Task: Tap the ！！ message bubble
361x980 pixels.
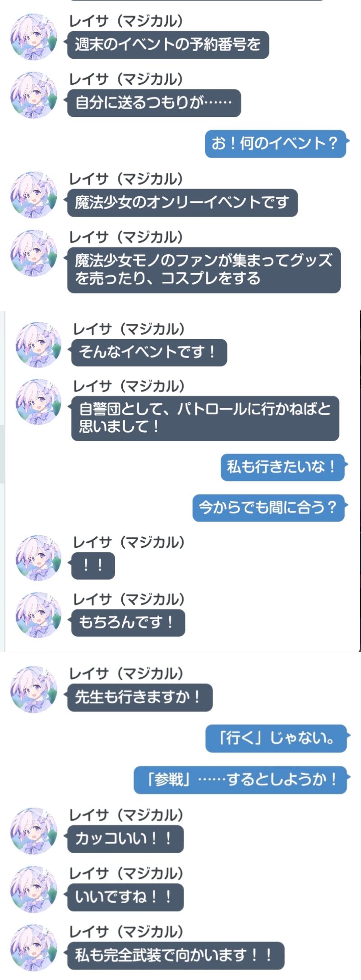Action: click(x=93, y=565)
